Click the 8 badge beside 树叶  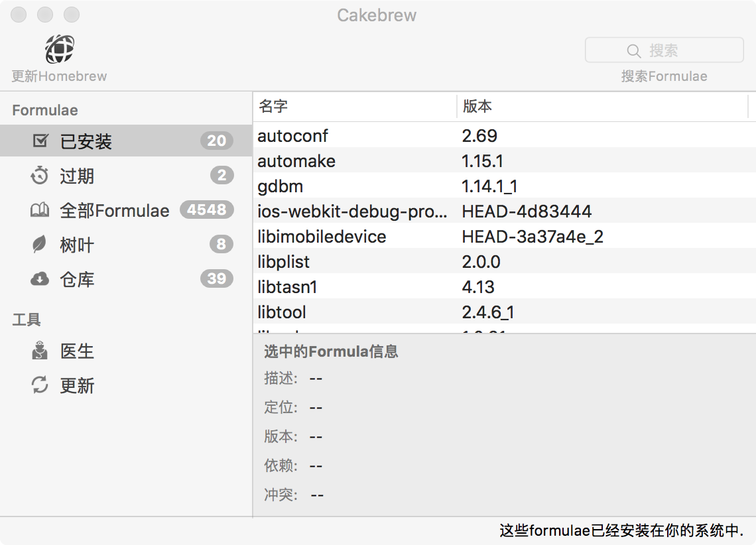(x=221, y=244)
